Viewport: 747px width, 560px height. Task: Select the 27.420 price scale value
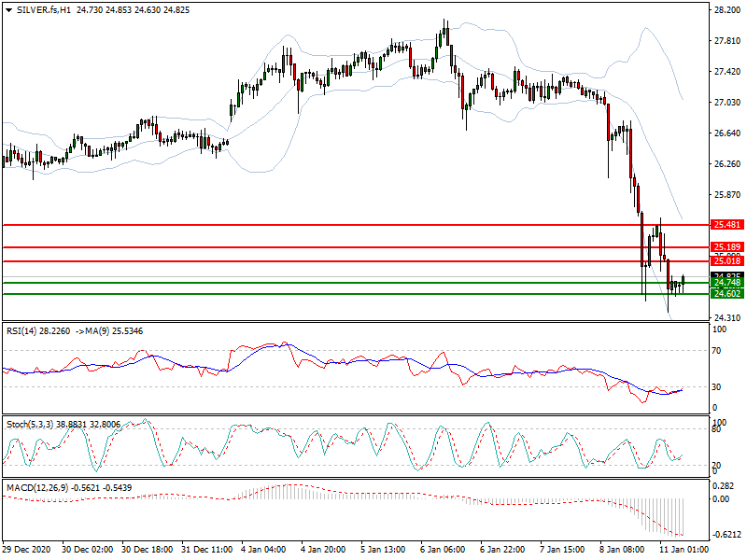click(727, 72)
